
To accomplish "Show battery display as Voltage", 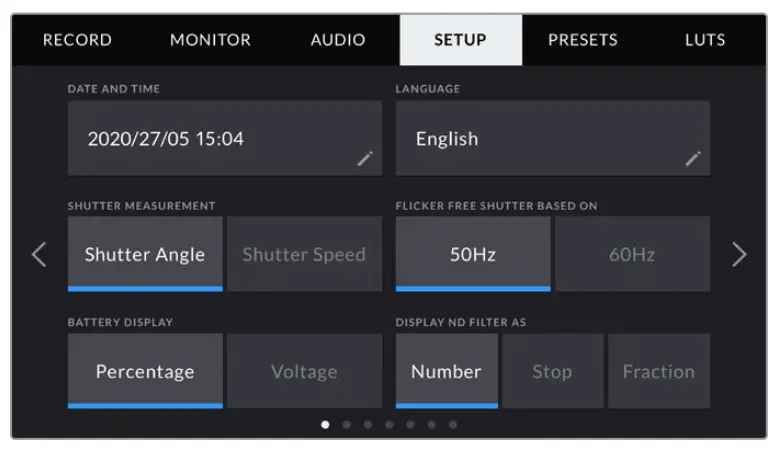I will [x=304, y=371].
